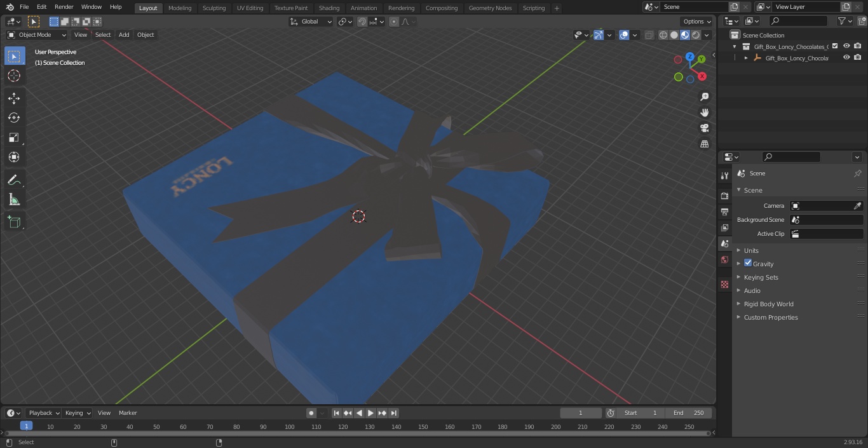
Task: Open the viewport Add menu
Action: [124, 35]
